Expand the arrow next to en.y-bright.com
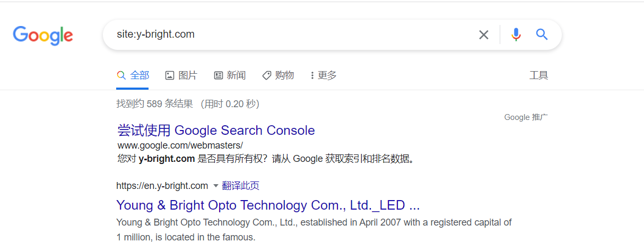Screen dimensions: 644x242 (215, 186)
